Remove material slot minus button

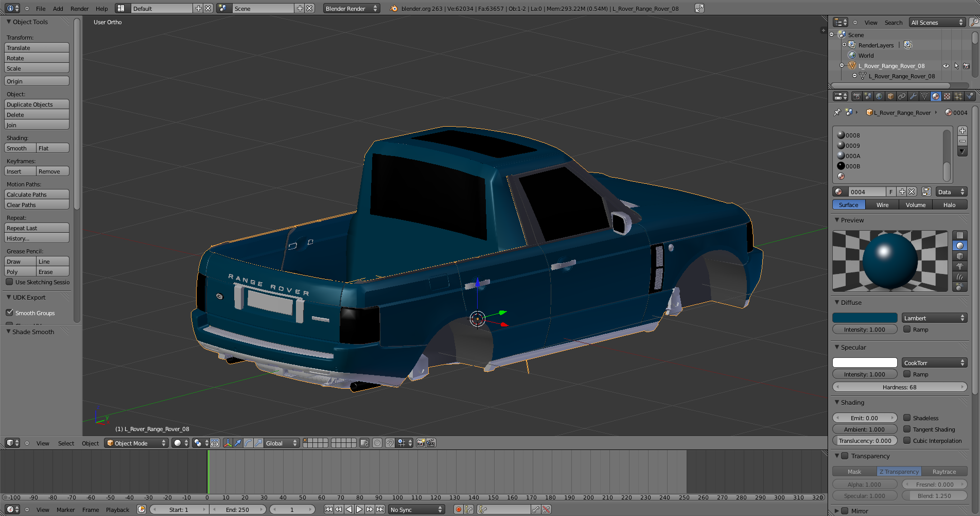962,141
